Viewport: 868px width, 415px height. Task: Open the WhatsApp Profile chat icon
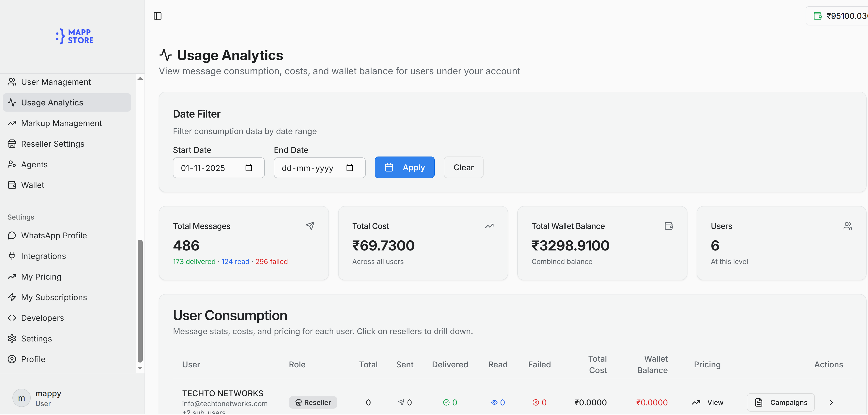[x=12, y=235]
